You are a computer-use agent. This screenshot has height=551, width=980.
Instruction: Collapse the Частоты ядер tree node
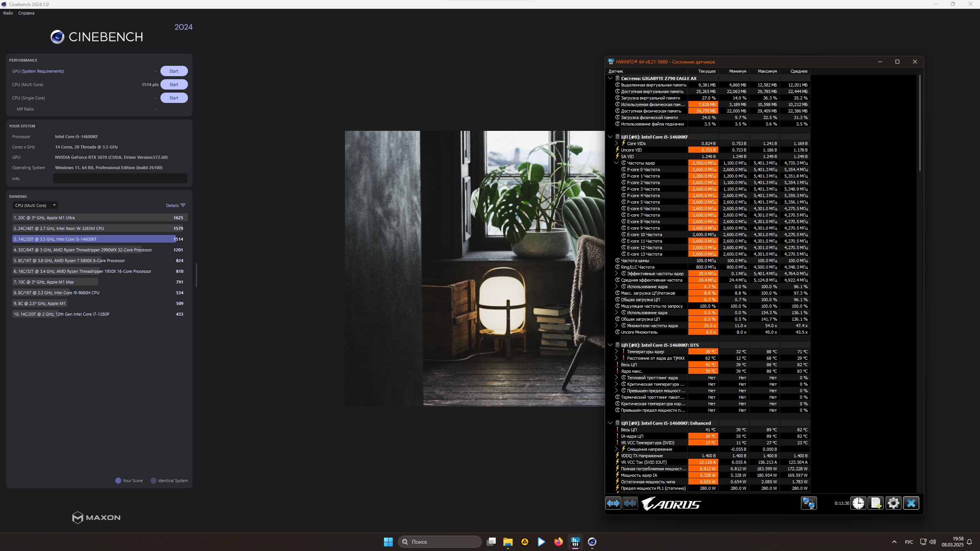616,163
